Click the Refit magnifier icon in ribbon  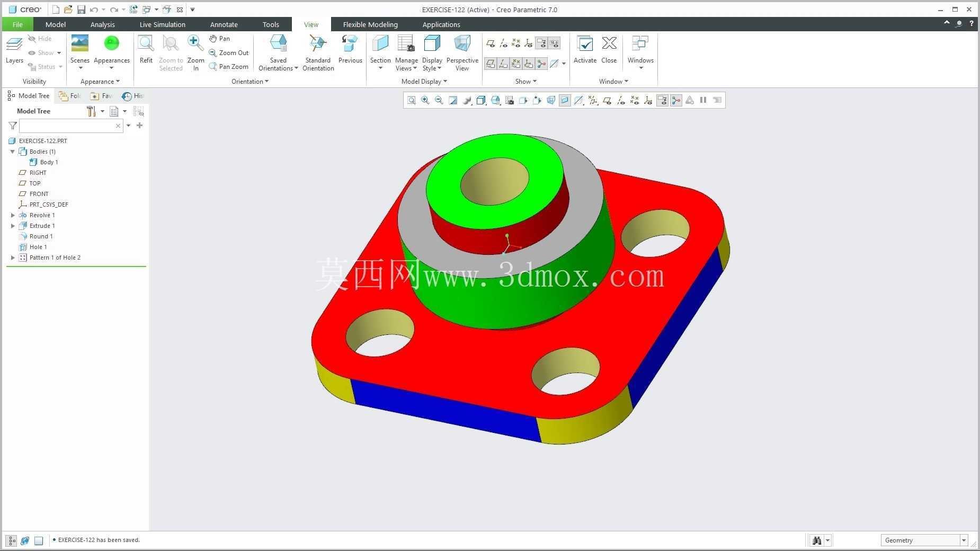coord(146,44)
